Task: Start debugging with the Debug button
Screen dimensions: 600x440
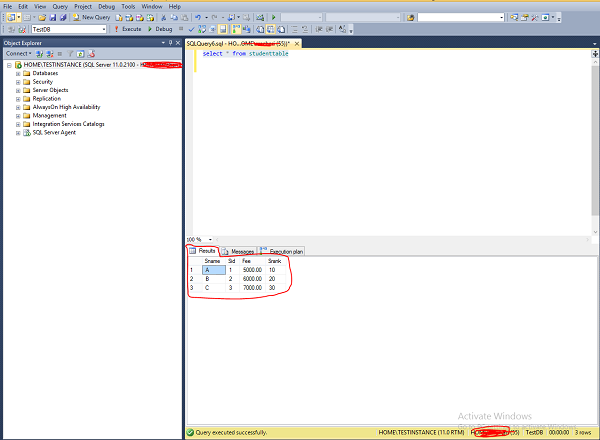Action: (x=160, y=29)
